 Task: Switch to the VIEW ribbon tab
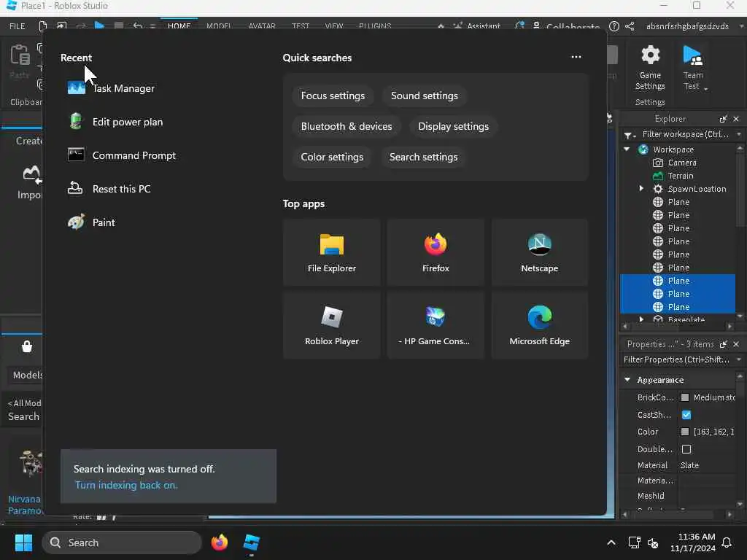point(333,26)
